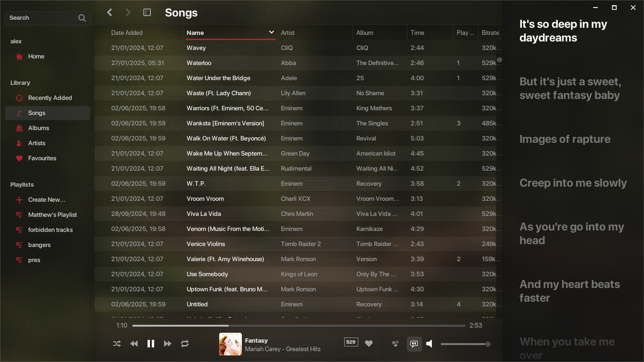Select the song Venice Violins
644x362 pixels.
tap(206, 244)
